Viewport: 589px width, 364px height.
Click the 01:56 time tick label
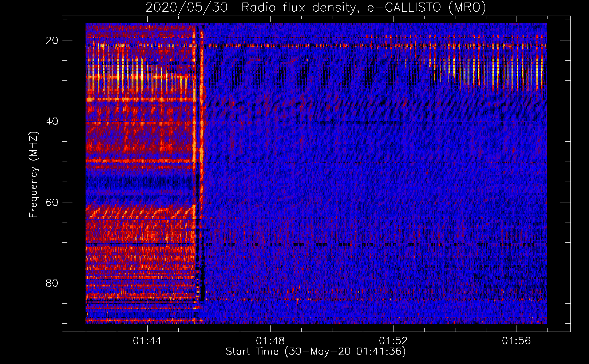(517, 341)
